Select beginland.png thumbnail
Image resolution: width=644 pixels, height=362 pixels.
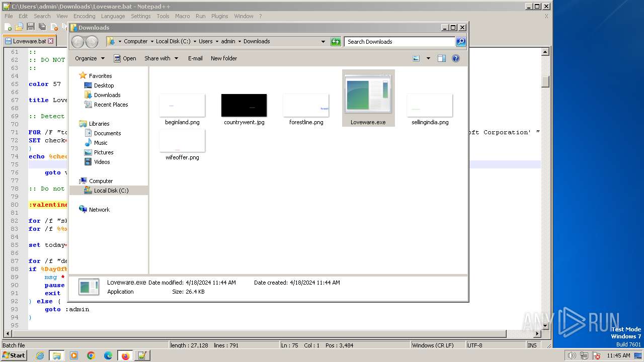(182, 105)
